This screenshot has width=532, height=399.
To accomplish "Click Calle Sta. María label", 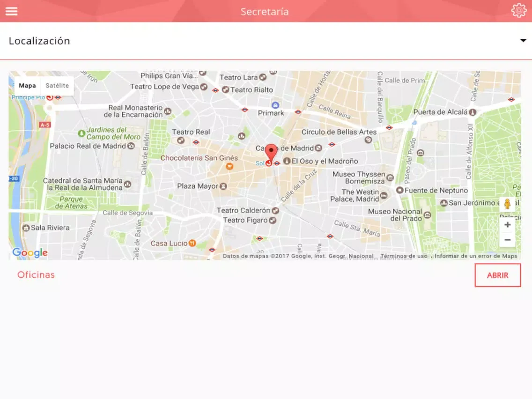I will pos(357,228).
